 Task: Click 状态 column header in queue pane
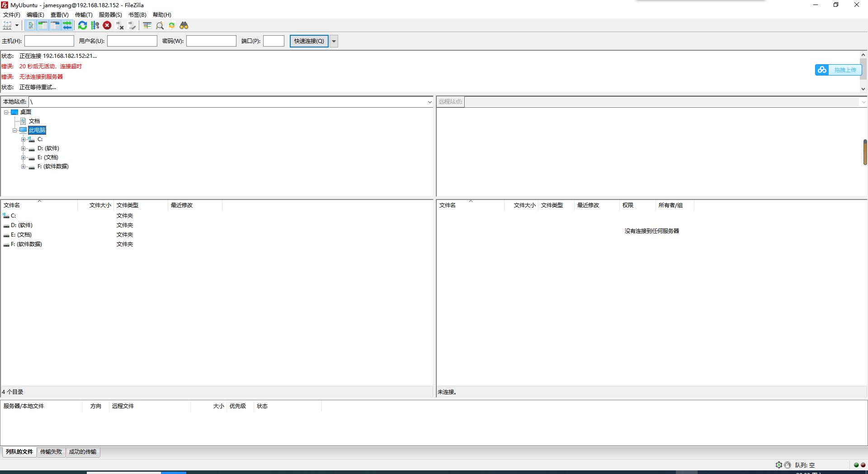point(288,406)
